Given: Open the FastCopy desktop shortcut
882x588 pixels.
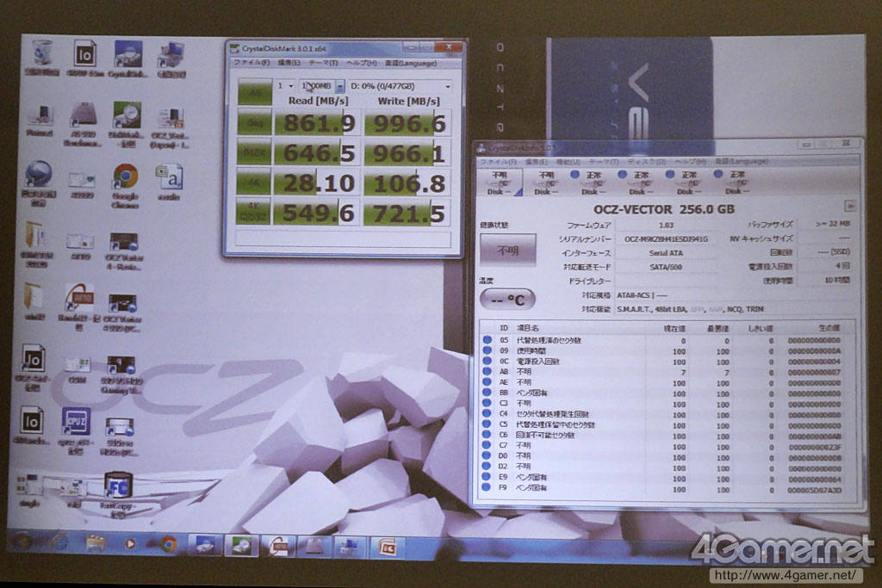Looking at the screenshot, I should pyautogui.click(x=116, y=493).
